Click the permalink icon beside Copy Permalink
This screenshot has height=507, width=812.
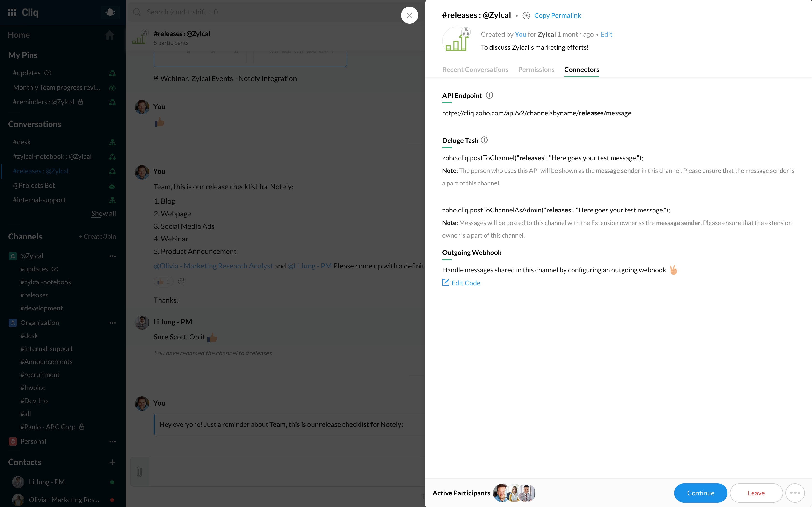pyautogui.click(x=526, y=15)
